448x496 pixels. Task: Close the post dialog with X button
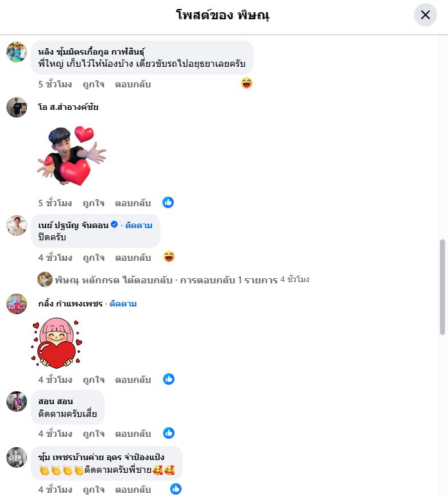click(426, 15)
